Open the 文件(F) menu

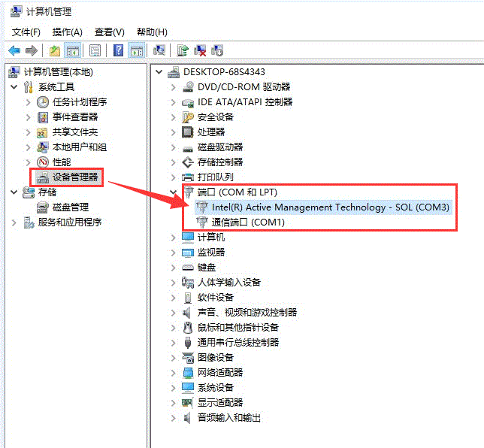pos(26,32)
